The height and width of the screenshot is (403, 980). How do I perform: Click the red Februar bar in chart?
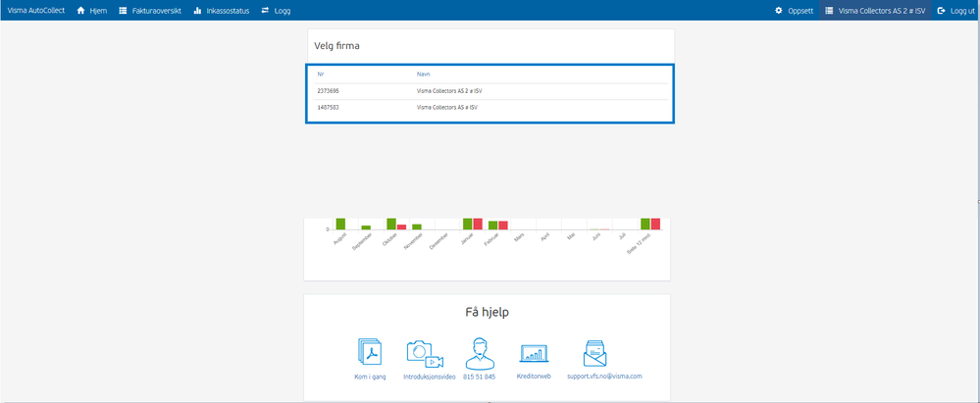pos(503,226)
